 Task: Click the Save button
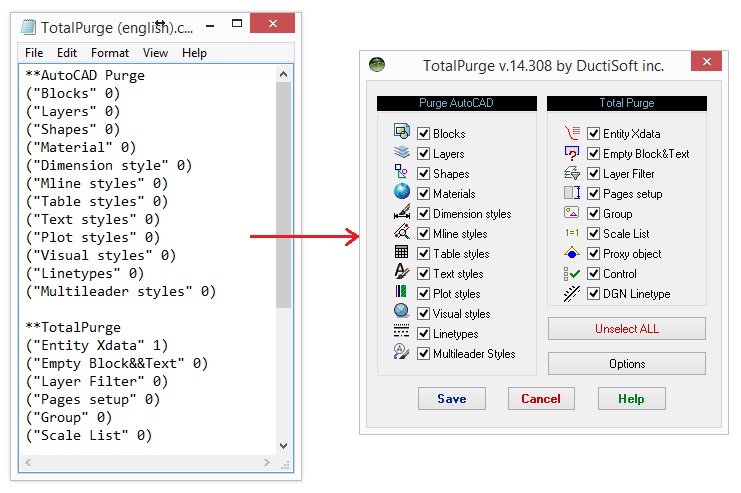click(x=451, y=398)
